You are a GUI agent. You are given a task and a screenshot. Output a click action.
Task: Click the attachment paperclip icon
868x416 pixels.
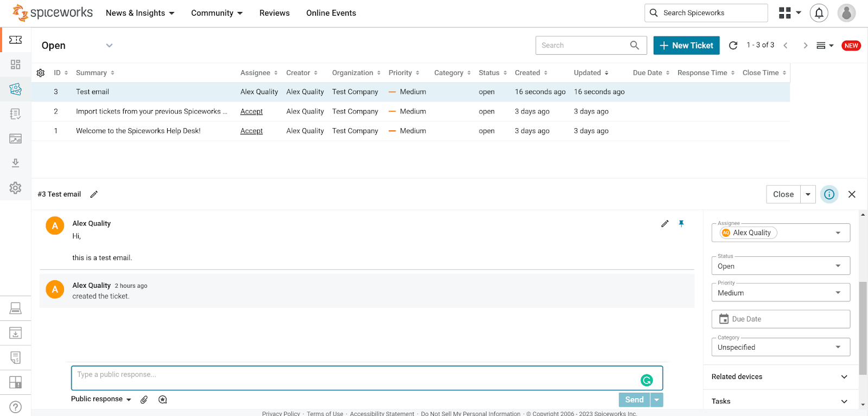[x=144, y=400]
